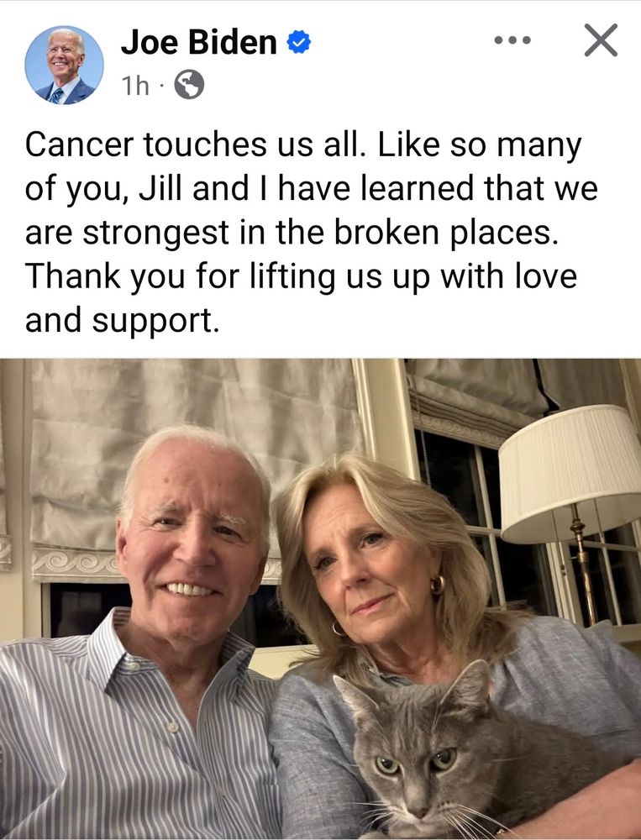Open the circular profile picture
Screen dimensions: 641x840
coord(65,65)
